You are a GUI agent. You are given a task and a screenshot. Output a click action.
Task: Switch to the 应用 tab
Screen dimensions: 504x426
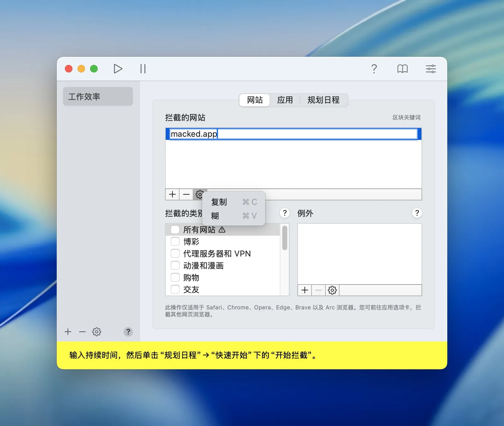[285, 100]
